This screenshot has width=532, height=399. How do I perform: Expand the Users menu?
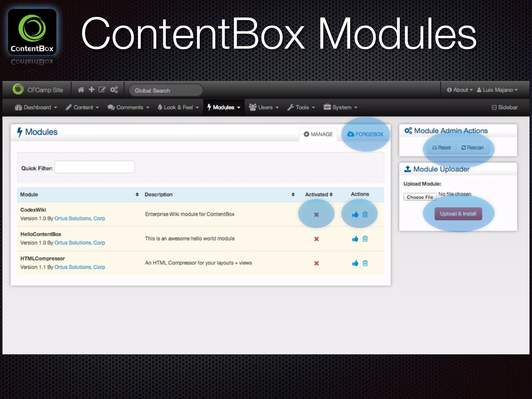264,108
